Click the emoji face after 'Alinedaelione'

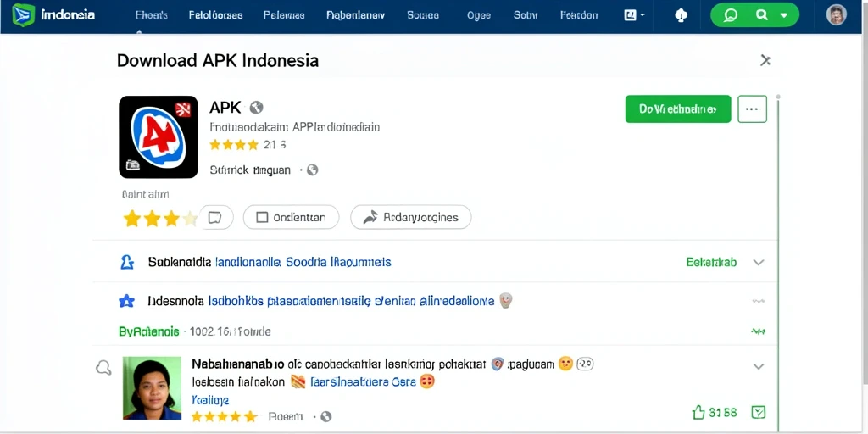(x=505, y=301)
